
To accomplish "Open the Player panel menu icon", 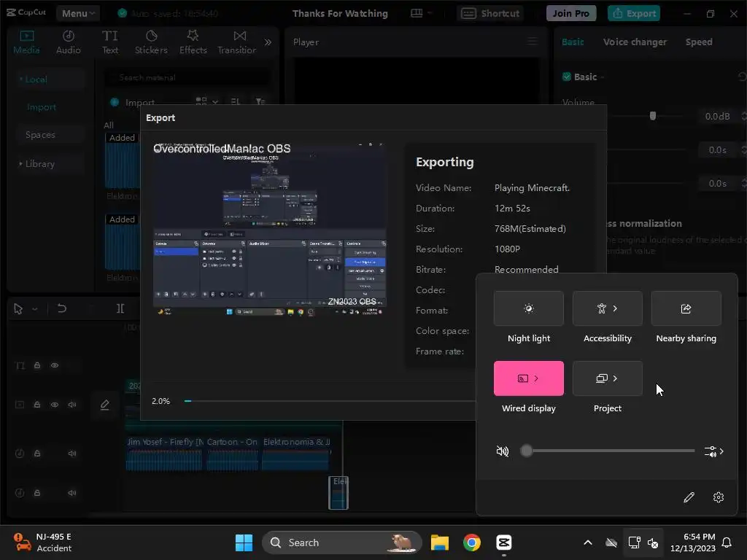I will point(533,42).
